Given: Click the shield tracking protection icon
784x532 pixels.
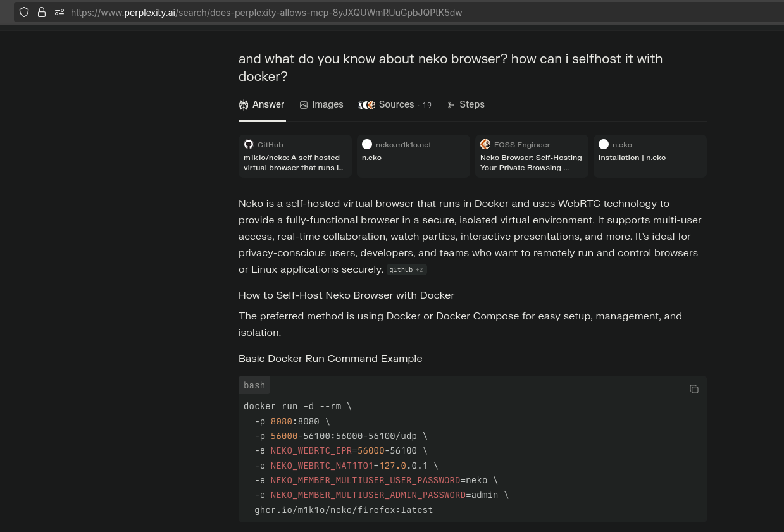Looking at the screenshot, I should tap(24, 12).
